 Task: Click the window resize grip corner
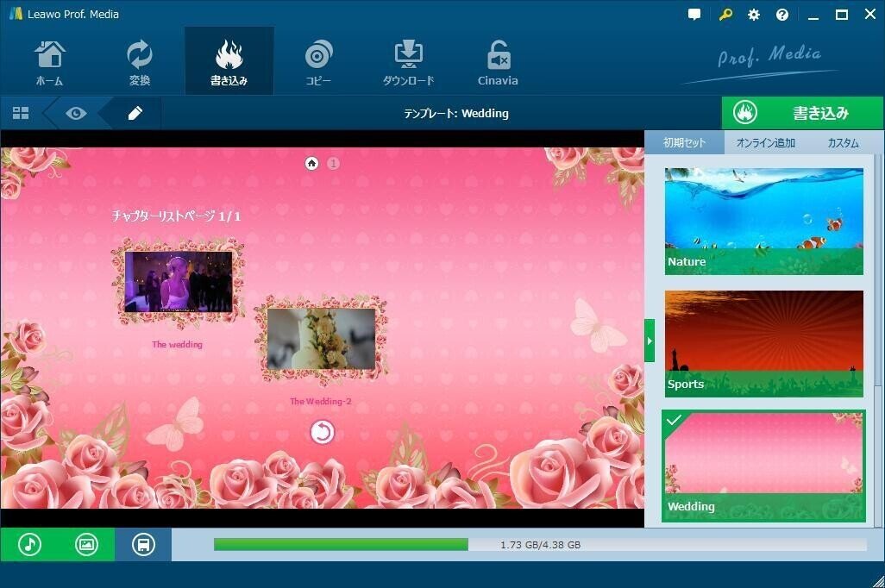877,581
